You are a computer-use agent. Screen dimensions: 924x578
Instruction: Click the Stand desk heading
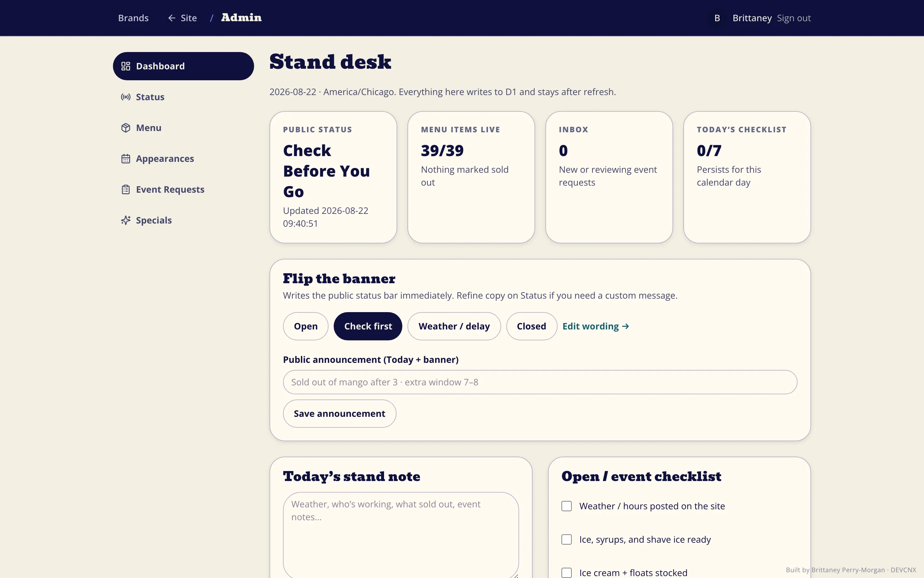330,62
